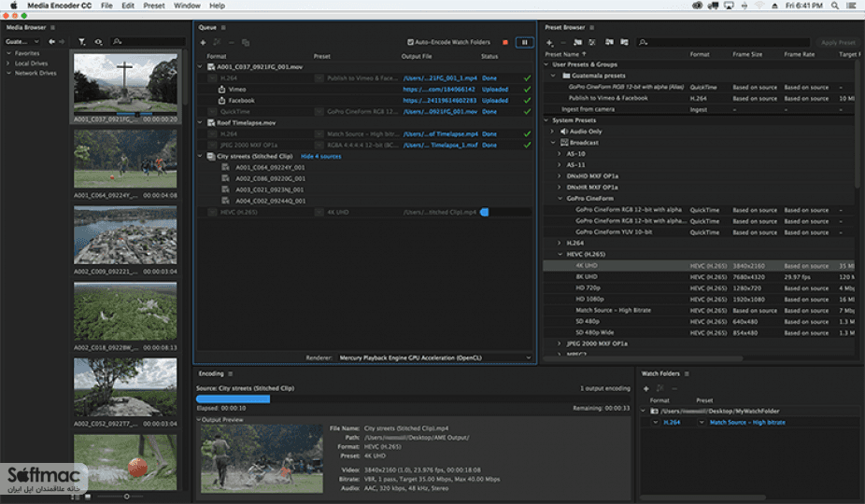
Task: Collapse the Network Drives tree node
Action: coord(8,73)
